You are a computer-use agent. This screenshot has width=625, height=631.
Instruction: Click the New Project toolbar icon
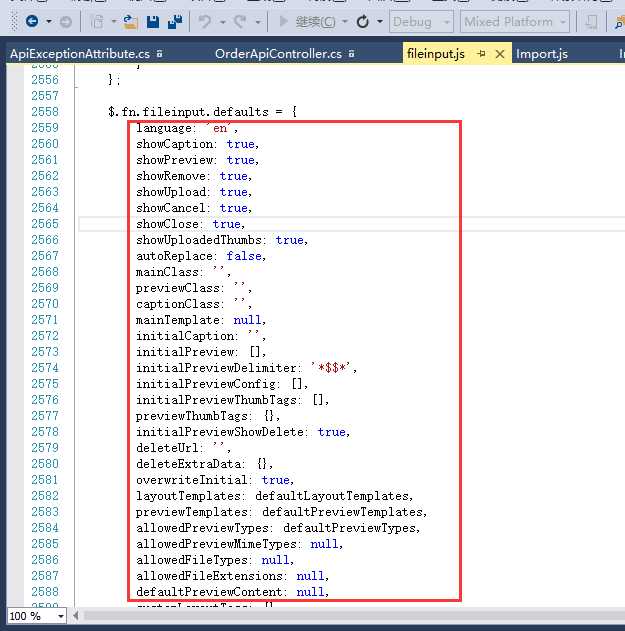(97, 22)
